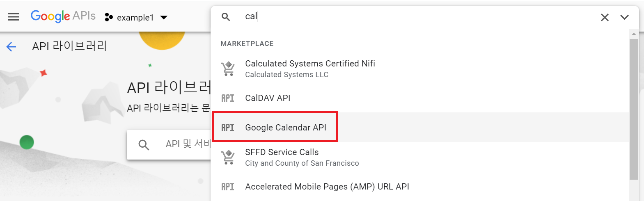Open the SFFD Service Calls marketplace result

tap(420, 157)
